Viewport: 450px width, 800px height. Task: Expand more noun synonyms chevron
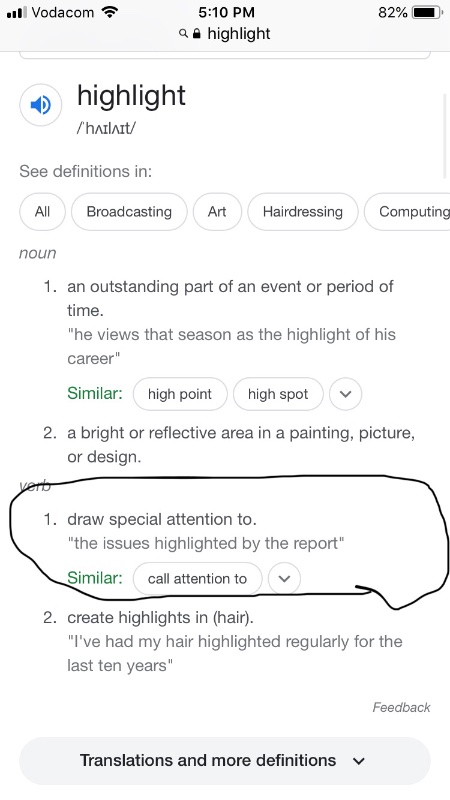[x=345, y=394]
